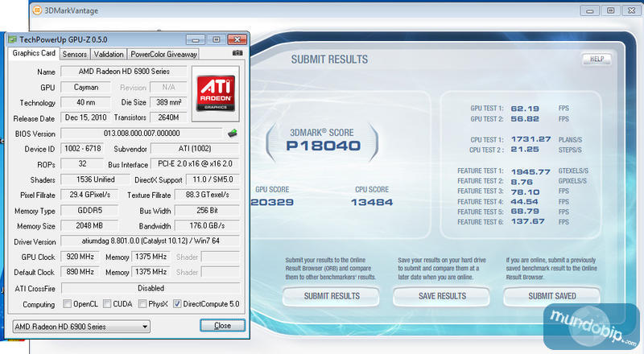
Task: Minimize the GPU-Z window
Action: [196, 39]
